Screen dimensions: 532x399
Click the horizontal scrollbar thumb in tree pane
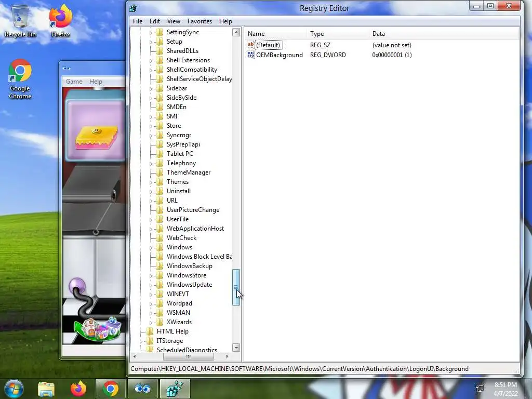click(189, 356)
